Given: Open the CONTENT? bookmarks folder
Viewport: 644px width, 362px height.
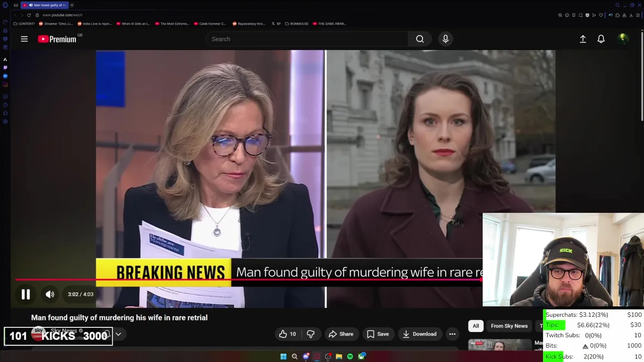Looking at the screenshot, I should (x=24, y=24).
